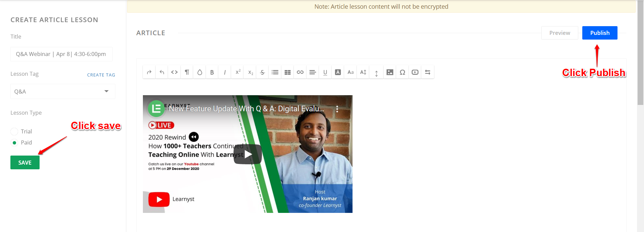Open the text color droplet tool
Image resolution: width=644 pixels, height=232 pixels.
200,72
